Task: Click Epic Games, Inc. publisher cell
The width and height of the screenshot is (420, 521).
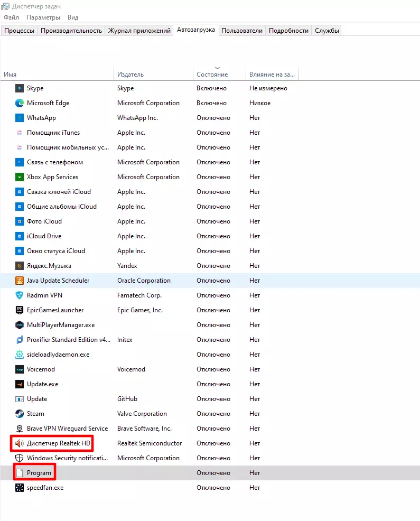Action: (x=140, y=310)
